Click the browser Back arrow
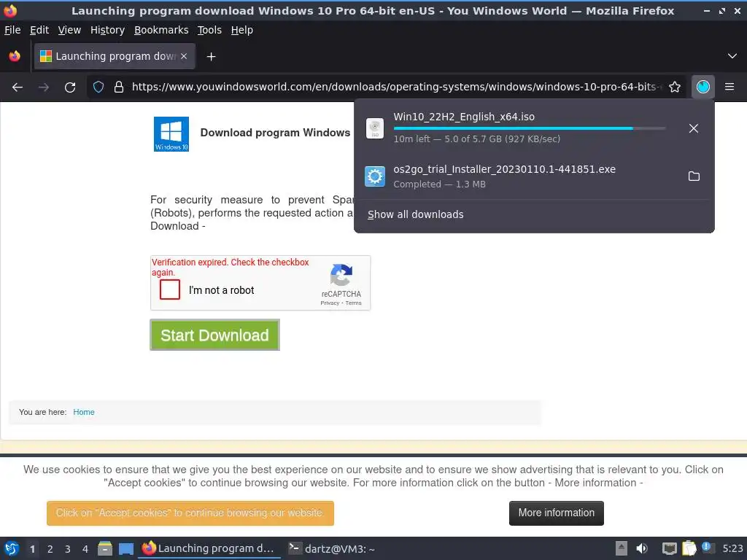 click(x=18, y=87)
